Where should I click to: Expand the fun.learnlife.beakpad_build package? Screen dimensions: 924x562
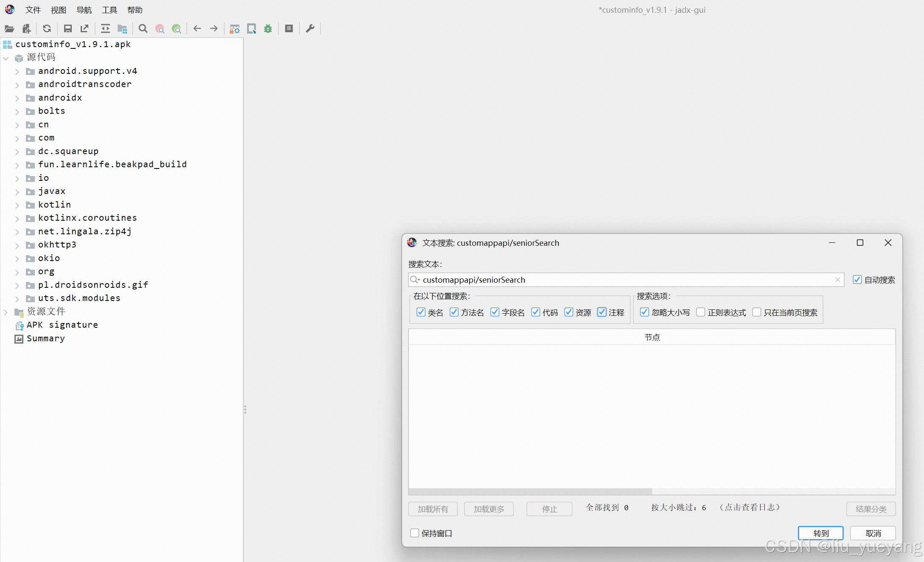point(17,165)
